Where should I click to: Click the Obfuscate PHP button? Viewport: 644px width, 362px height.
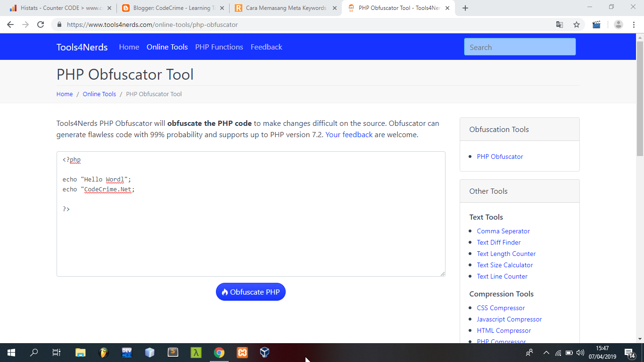tap(250, 292)
